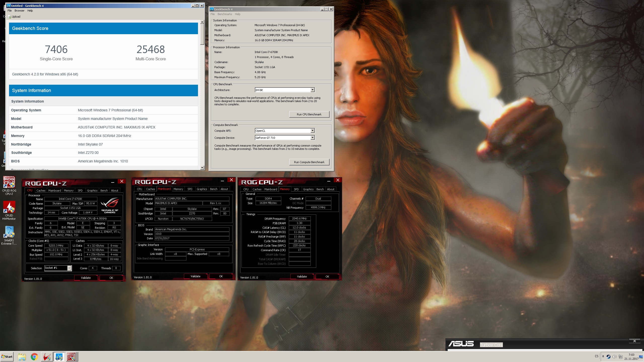Click the ASUS logo in TurboV Core

461,344
